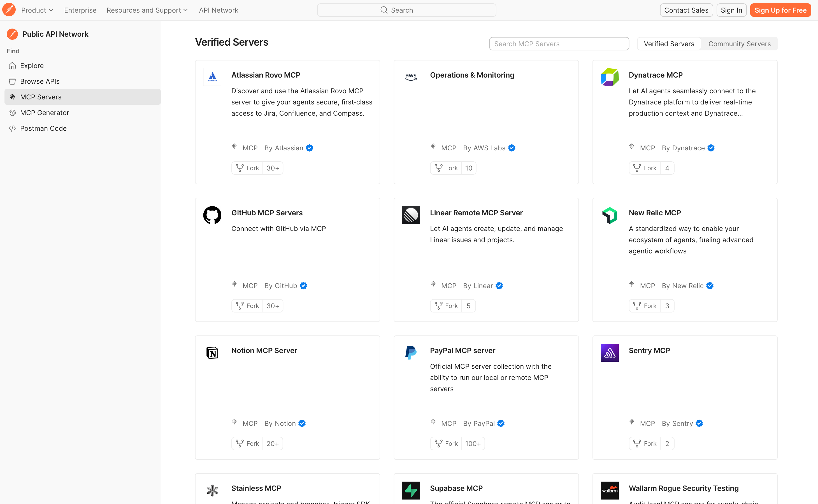The height and width of the screenshot is (504, 818).
Task: Click the Notion logo icon
Action: pos(212,353)
